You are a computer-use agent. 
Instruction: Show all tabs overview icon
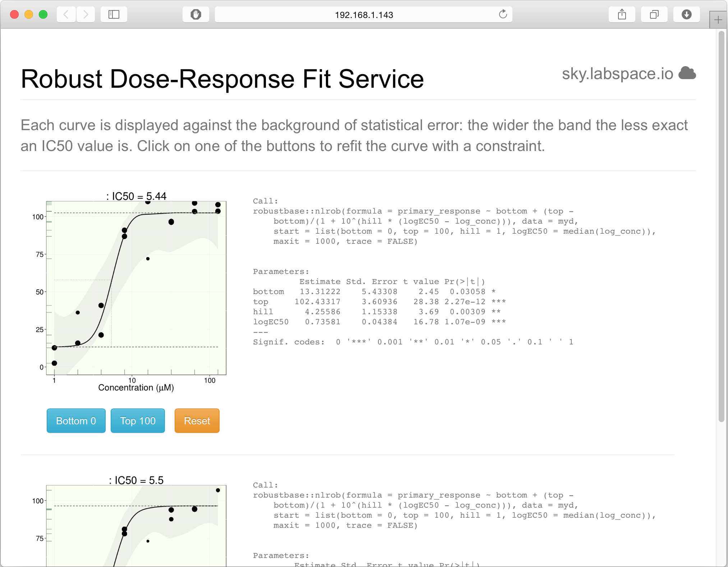pos(654,14)
